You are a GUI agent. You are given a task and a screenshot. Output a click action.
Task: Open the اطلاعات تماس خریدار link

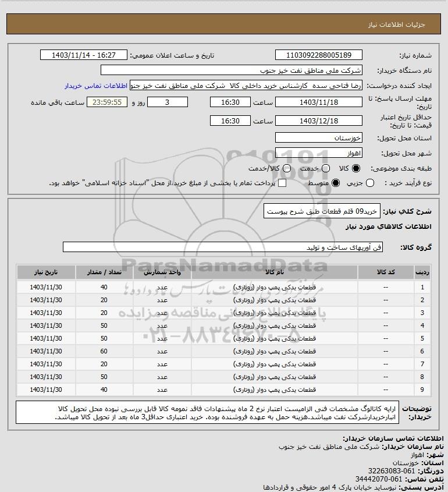(x=96, y=86)
